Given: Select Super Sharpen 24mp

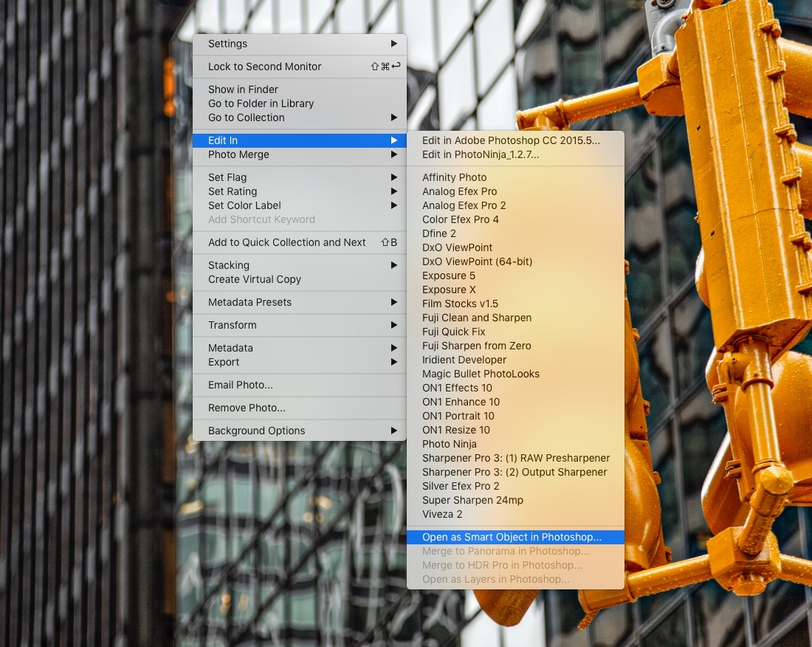Looking at the screenshot, I should pyautogui.click(x=515, y=500).
